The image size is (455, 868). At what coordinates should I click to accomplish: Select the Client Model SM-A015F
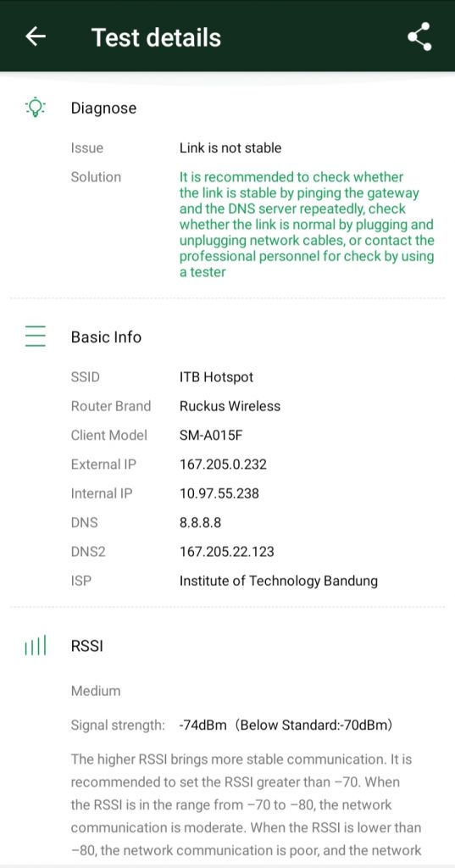pos(211,435)
